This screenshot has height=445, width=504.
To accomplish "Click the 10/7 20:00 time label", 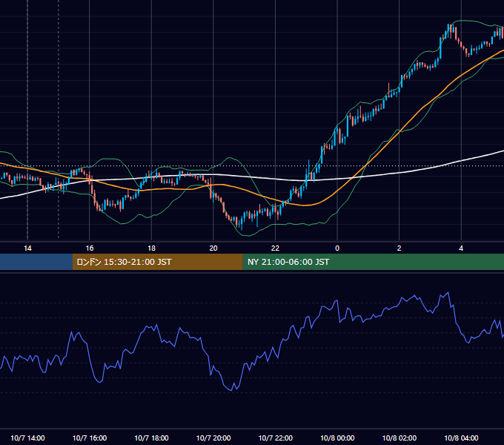I will (x=213, y=438).
